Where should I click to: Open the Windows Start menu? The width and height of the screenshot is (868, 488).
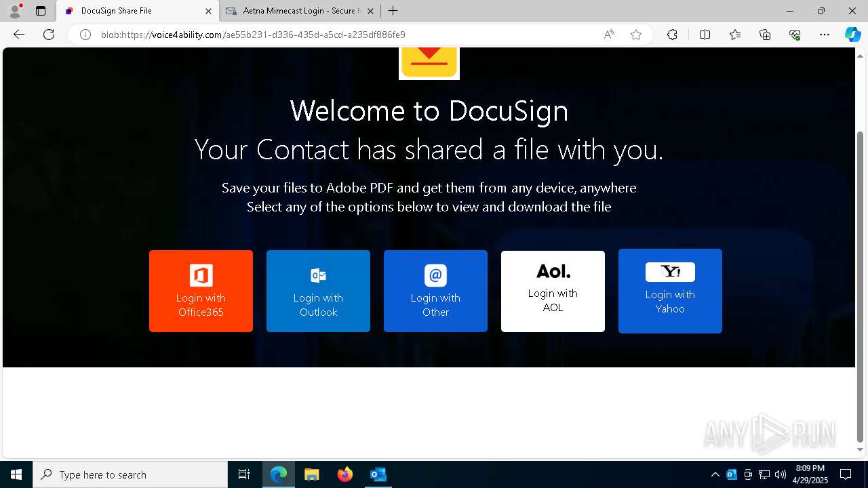coord(16,474)
